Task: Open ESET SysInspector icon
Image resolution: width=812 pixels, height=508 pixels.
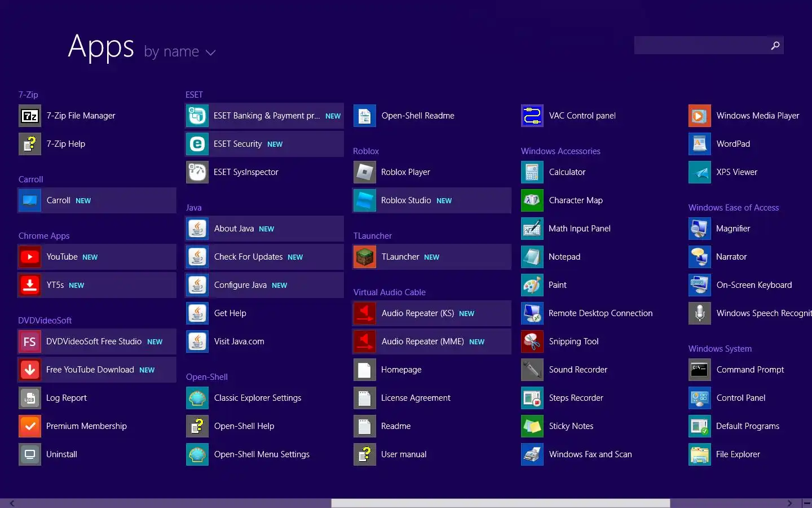Action: 197,172
